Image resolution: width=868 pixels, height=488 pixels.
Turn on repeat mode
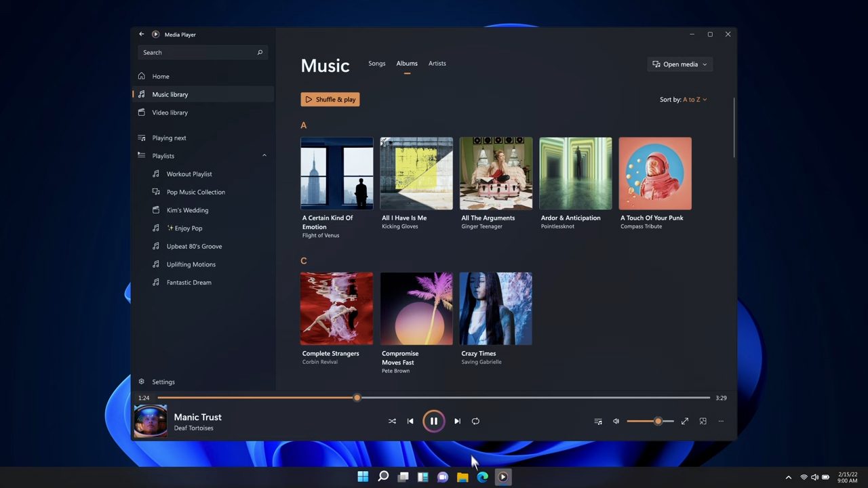(475, 421)
